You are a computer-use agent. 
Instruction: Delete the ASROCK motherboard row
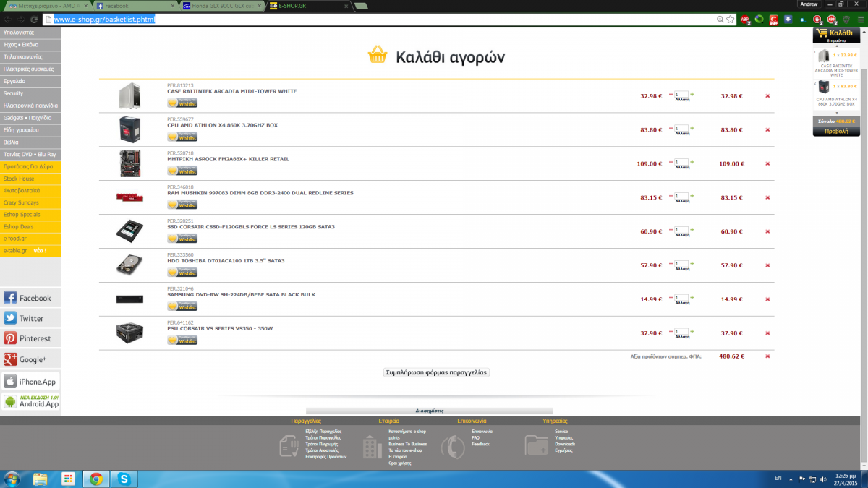(767, 164)
